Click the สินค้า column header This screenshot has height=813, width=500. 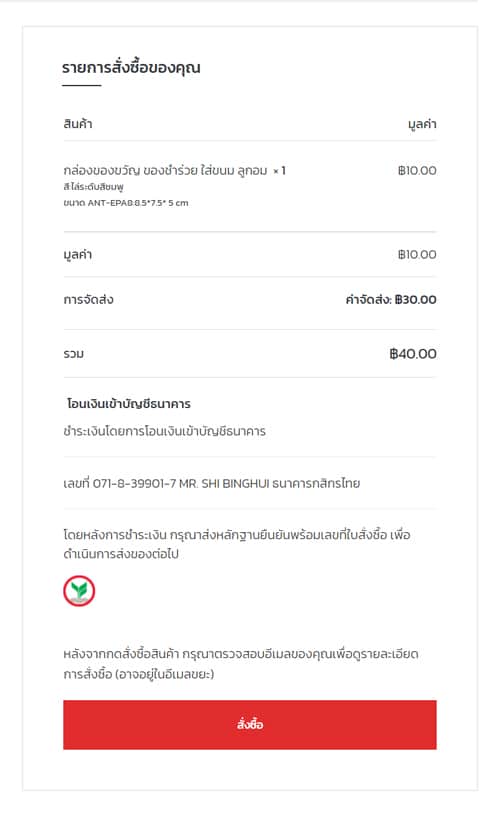[78, 124]
